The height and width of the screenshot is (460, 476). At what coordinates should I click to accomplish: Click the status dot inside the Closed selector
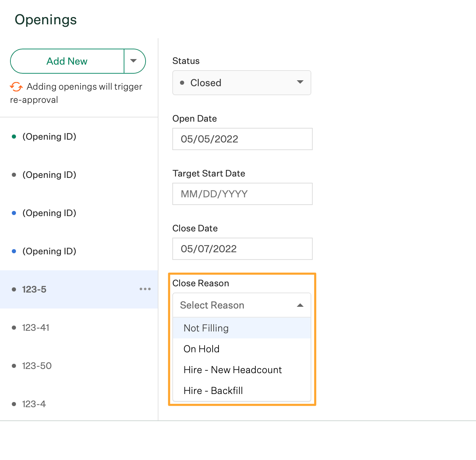182,83
